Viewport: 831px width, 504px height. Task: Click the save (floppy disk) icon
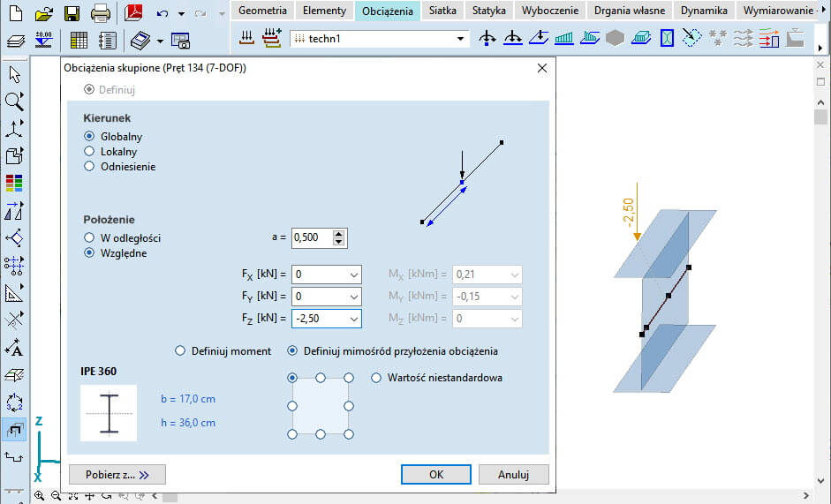72,13
